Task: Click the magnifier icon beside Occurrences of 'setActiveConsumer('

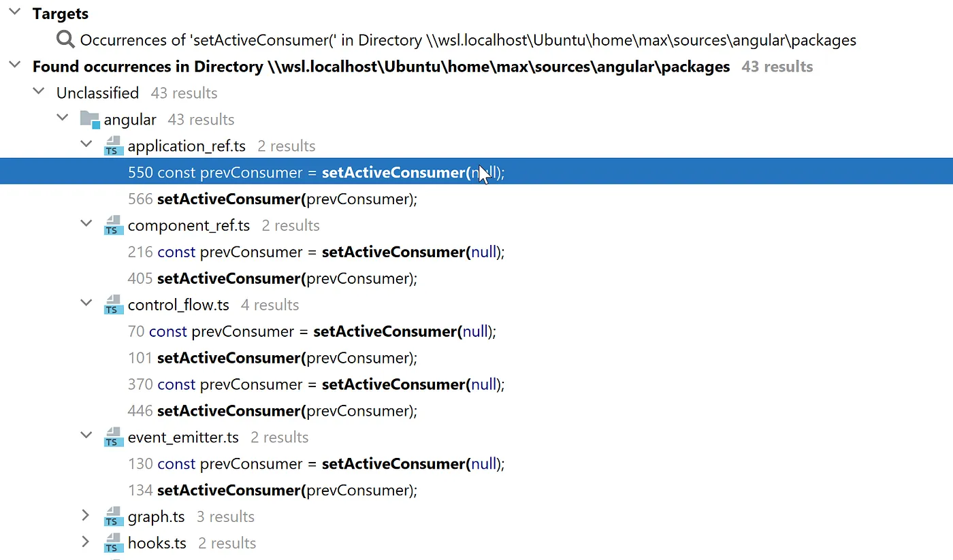Action: tap(66, 40)
